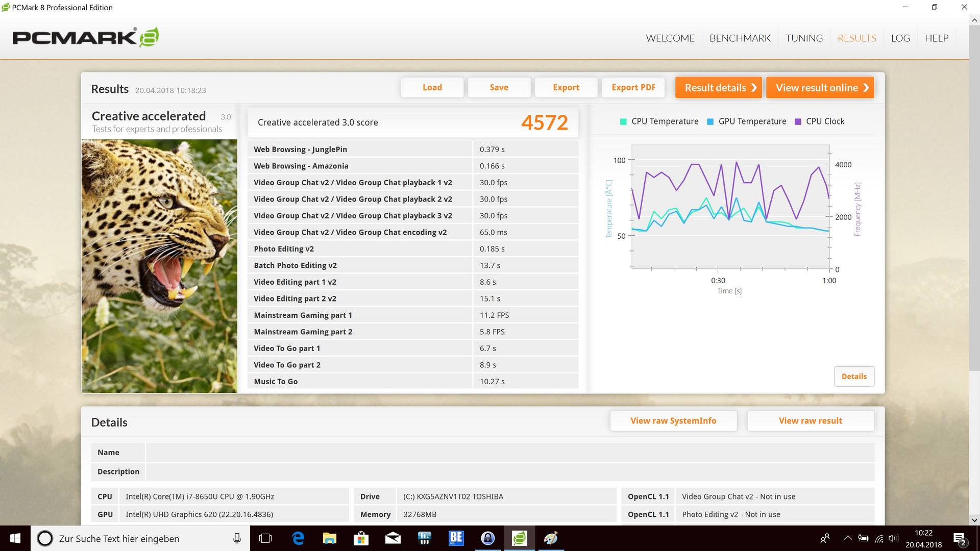Click View raw SystemInfo

coord(673,421)
